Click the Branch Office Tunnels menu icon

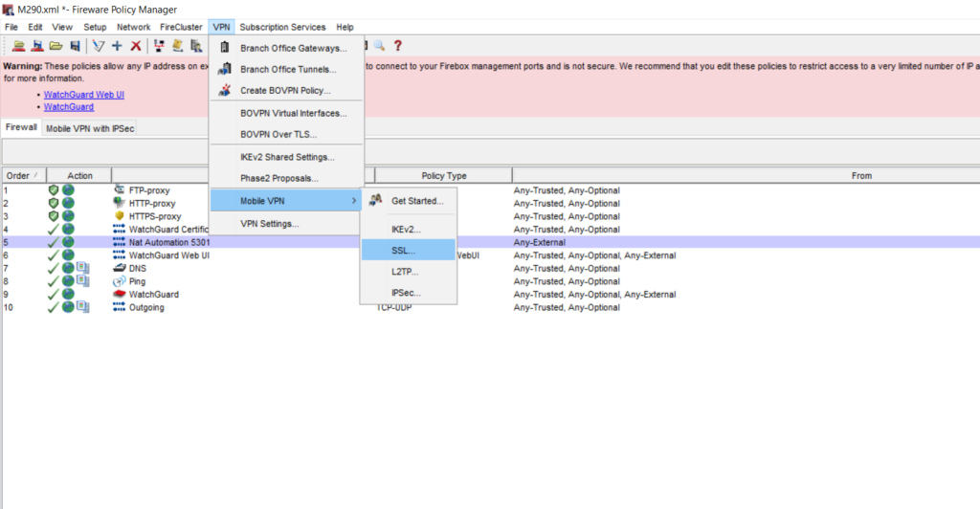225,69
